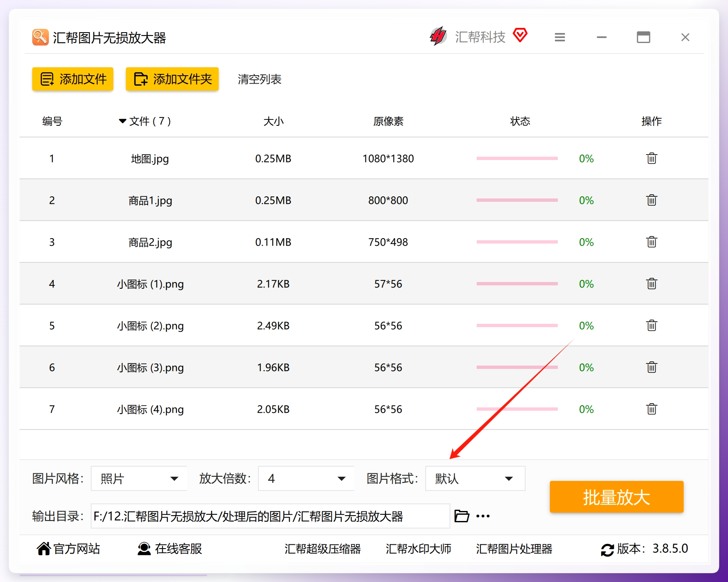Click the red VIP diamond icon
Screen dimensions: 728x582
(520, 36)
